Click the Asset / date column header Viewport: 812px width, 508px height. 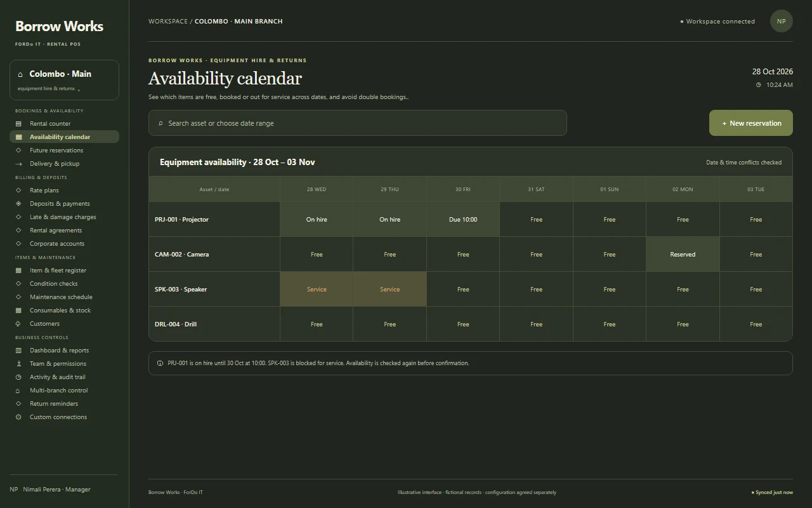coord(214,189)
